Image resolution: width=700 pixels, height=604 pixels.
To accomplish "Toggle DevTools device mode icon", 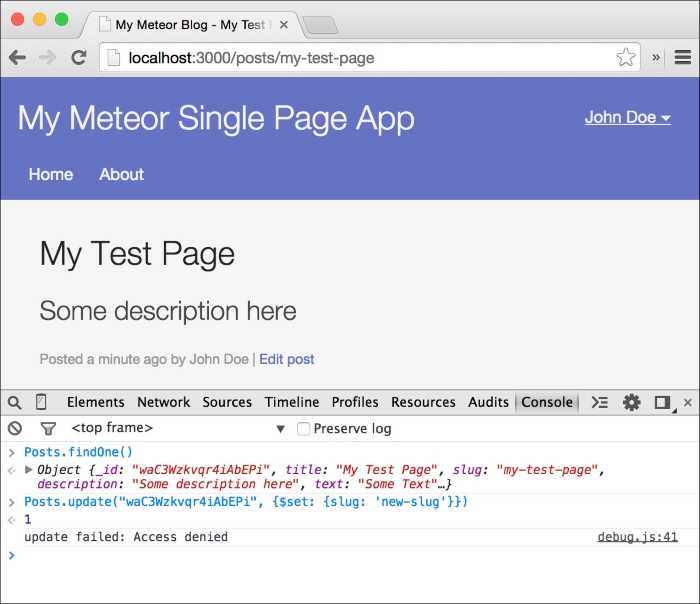I will pos(41,402).
